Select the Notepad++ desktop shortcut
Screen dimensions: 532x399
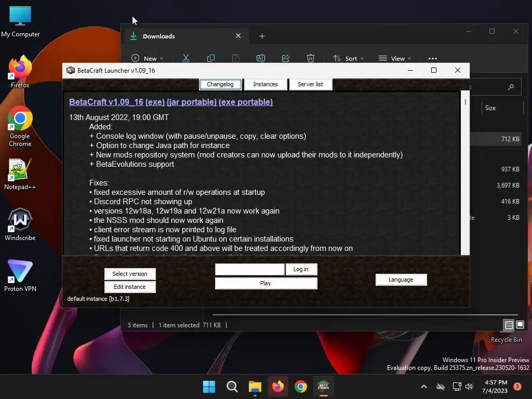point(20,174)
